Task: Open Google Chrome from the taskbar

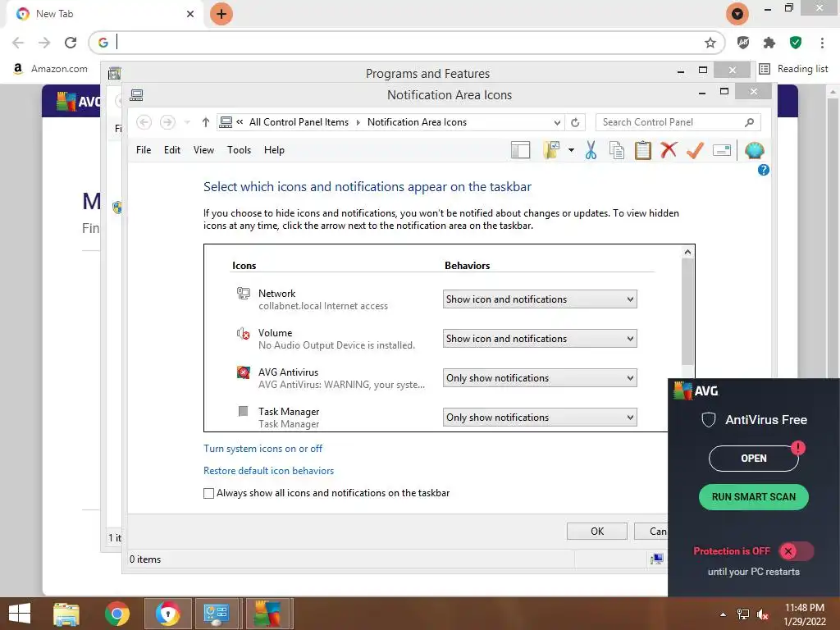Action: pyautogui.click(x=116, y=614)
